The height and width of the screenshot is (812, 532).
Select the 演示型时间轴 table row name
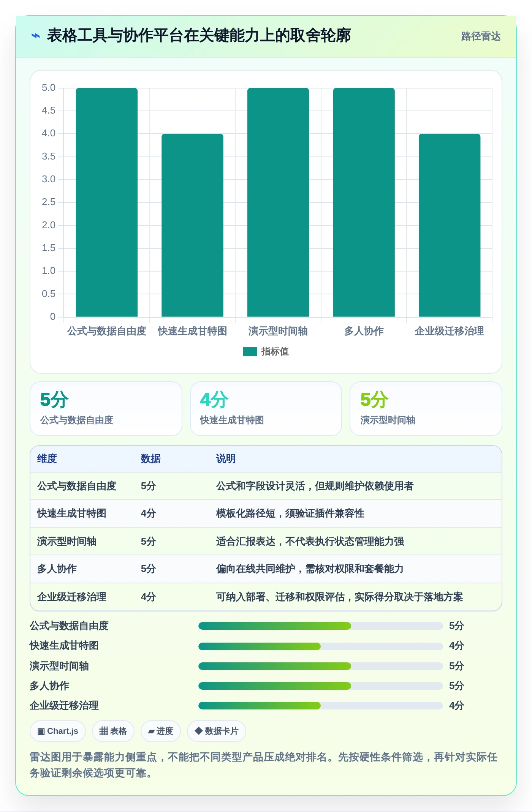click(x=66, y=542)
